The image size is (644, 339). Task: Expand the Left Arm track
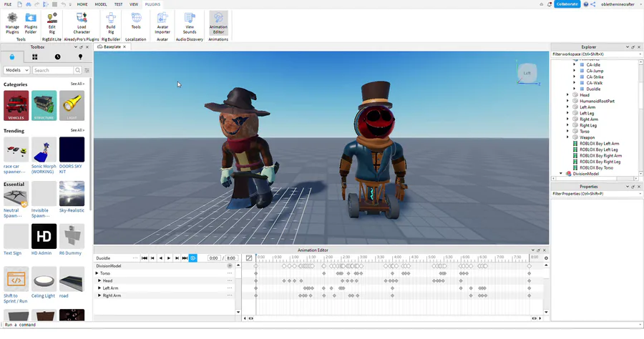coord(99,288)
